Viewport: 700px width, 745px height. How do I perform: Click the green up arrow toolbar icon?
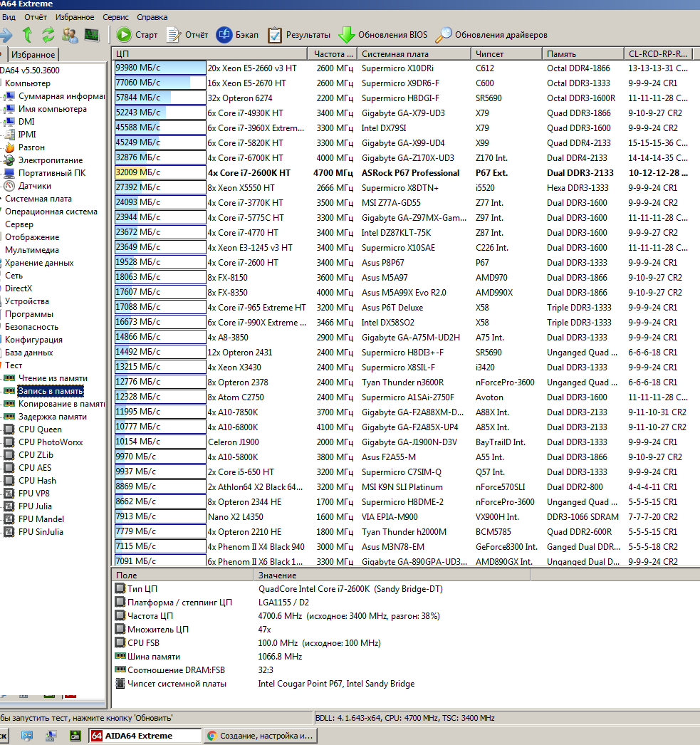(28, 35)
